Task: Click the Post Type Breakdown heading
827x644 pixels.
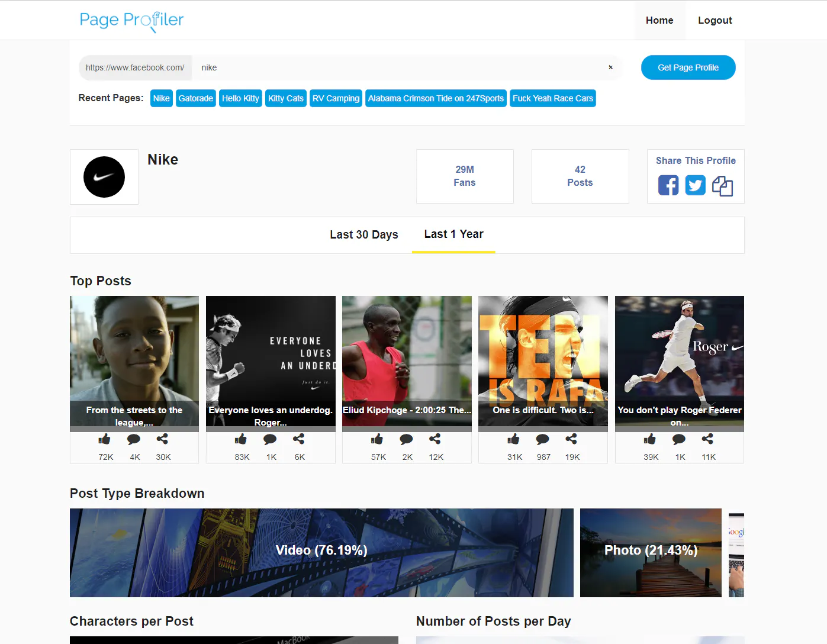Action: coord(137,494)
